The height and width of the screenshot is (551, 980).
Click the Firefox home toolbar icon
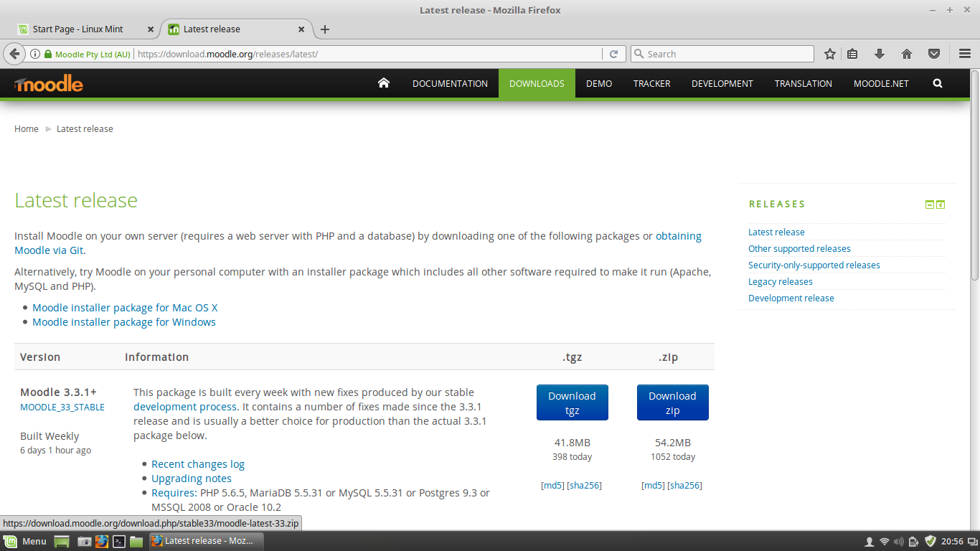click(907, 54)
